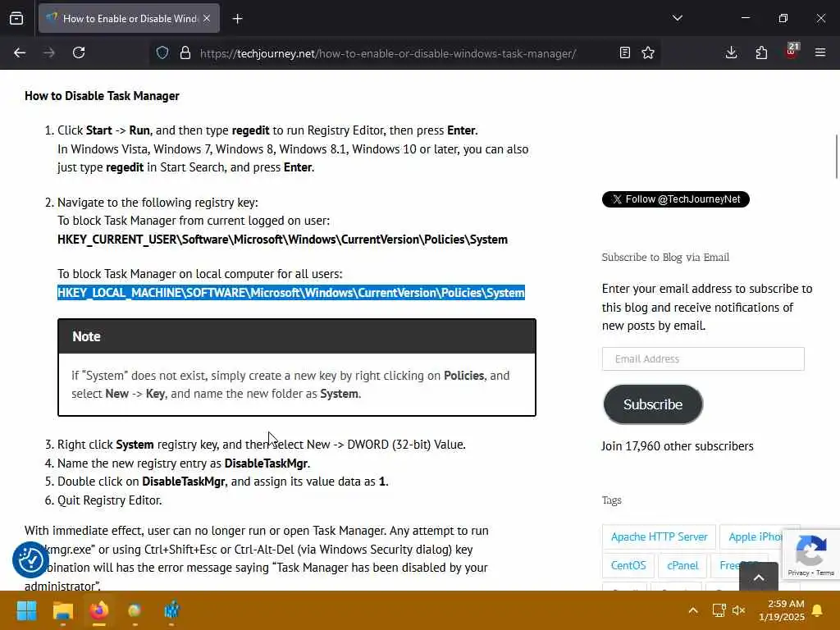Viewport: 840px width, 630px height.
Task: Expand the list all tabs chevron
Action: pyautogui.click(x=677, y=18)
